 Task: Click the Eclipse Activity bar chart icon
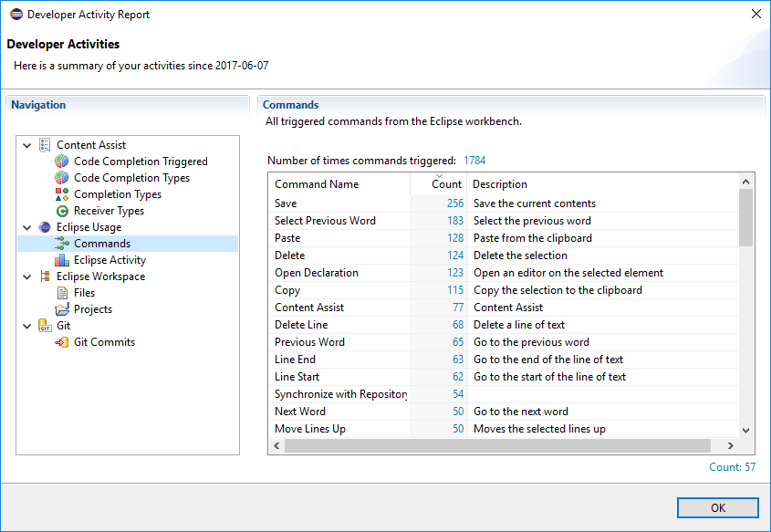coord(62,260)
